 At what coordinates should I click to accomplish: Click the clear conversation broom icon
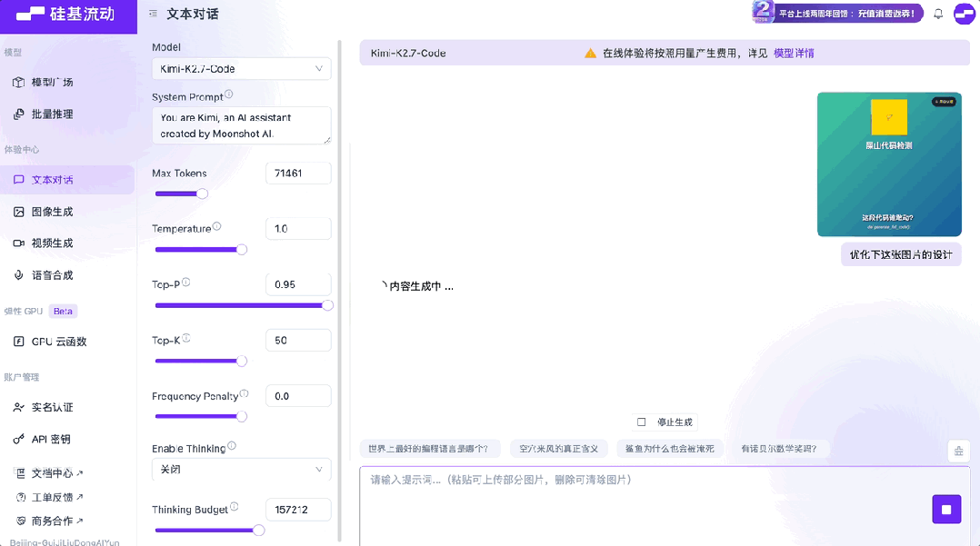pos(959,451)
